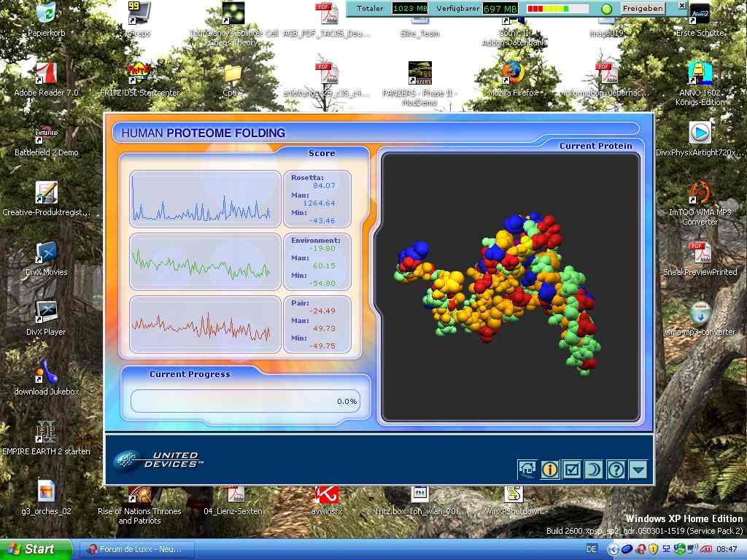Click the taskbar clock showing 08:47
Image resolution: width=747 pixels, height=560 pixels.
pos(727,549)
